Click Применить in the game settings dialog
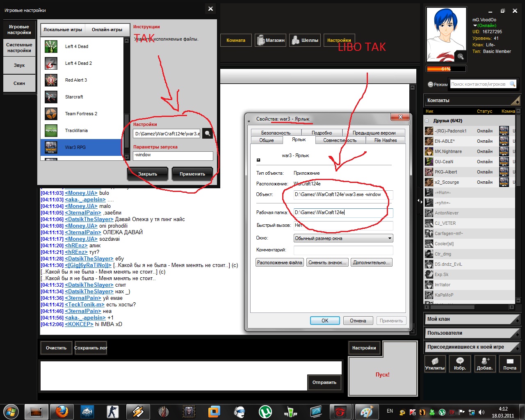525x420 pixels. [x=192, y=174]
